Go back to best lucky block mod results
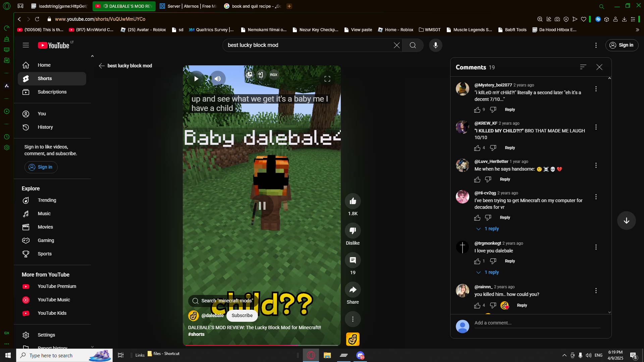This screenshot has height=362, width=644. (102, 66)
